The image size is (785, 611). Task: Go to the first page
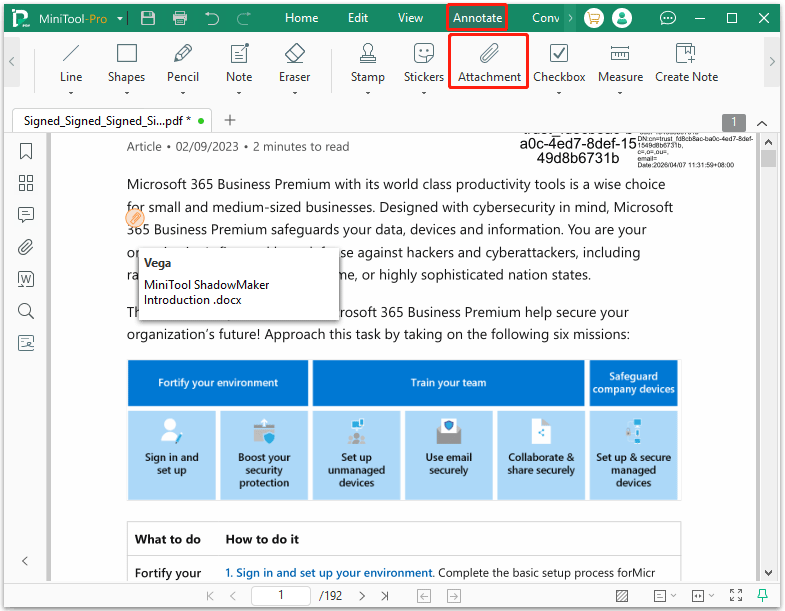[210, 596]
